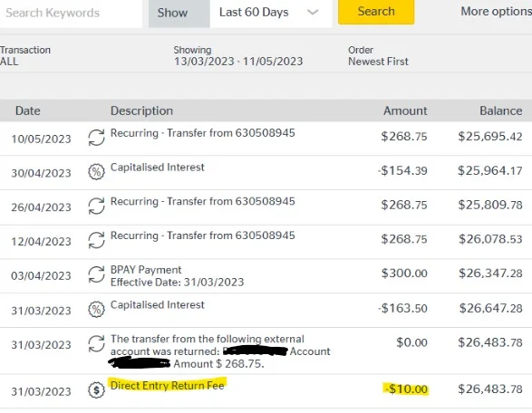Click recurring icon on 10/05/2023 transfer
Screen dimensions: 532x413
tap(96, 138)
